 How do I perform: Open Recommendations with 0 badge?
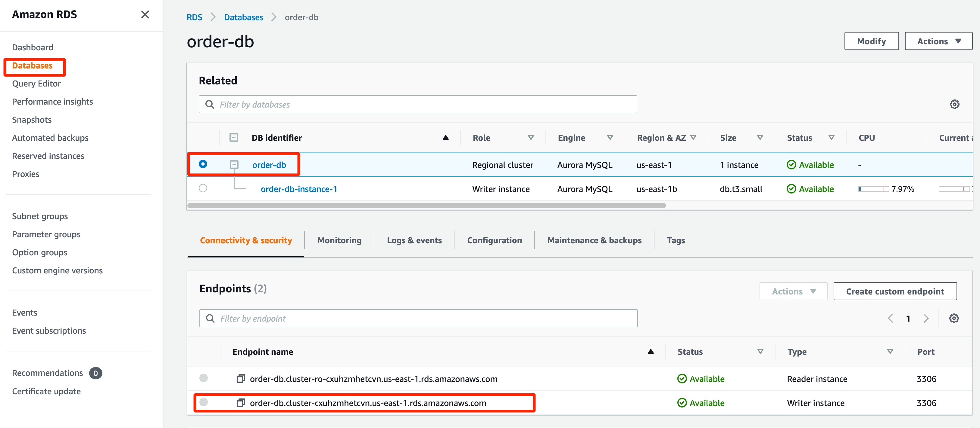[x=57, y=373]
